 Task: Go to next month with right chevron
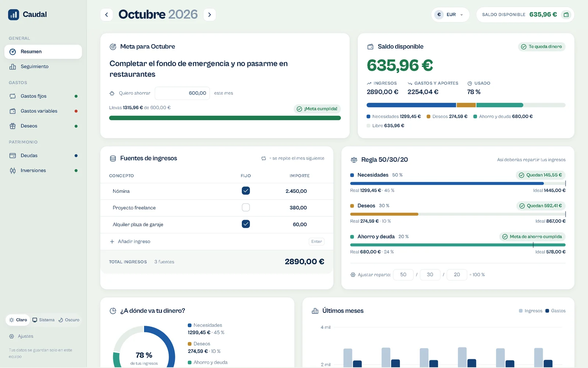tap(209, 15)
